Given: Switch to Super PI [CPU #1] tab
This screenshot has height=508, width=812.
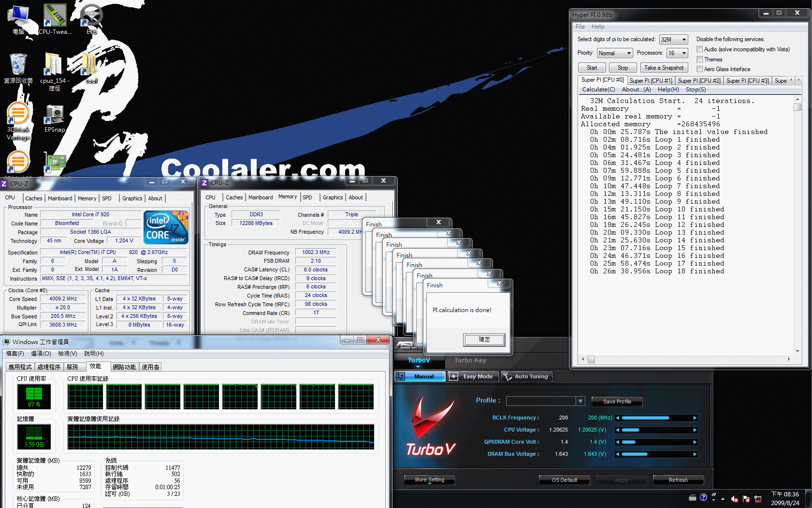Looking at the screenshot, I should click(x=651, y=80).
